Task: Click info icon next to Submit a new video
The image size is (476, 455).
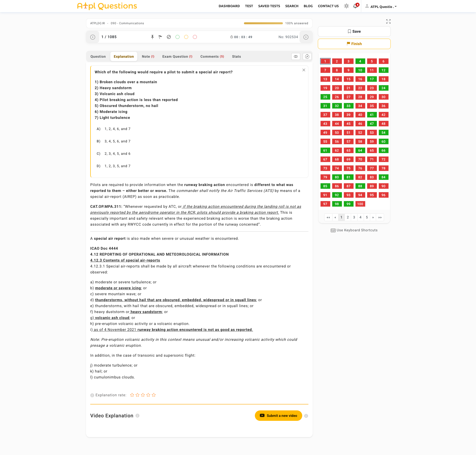Action: coord(306,416)
